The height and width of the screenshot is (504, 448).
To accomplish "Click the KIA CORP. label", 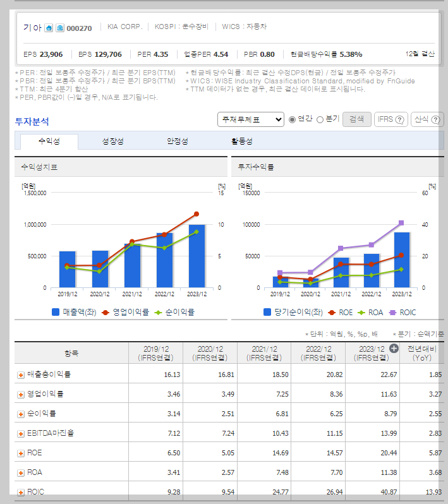I will coord(124,27).
